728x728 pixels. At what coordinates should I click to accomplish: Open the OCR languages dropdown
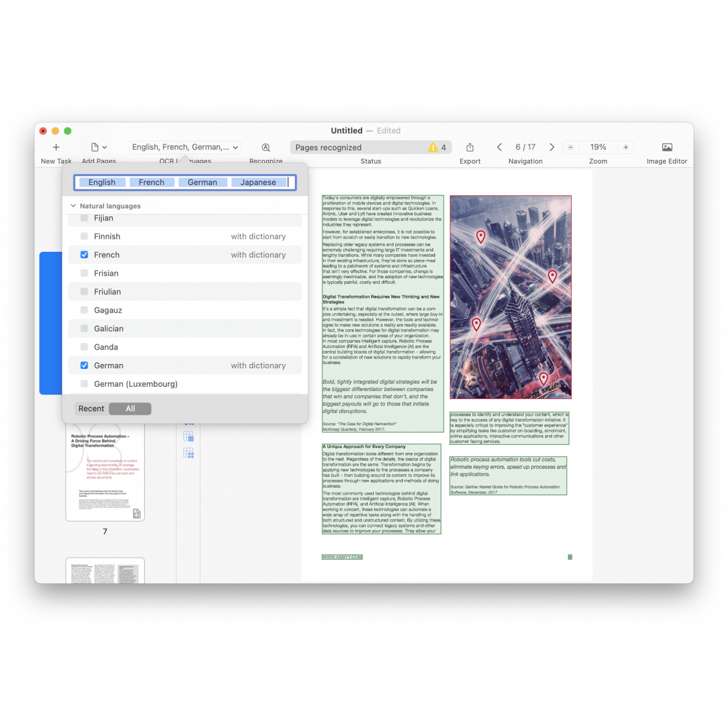pos(185,147)
